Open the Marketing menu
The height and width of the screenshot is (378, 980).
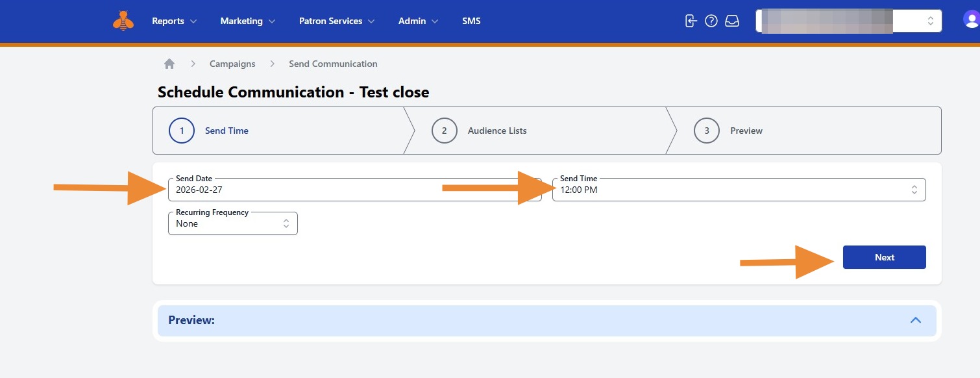click(247, 21)
